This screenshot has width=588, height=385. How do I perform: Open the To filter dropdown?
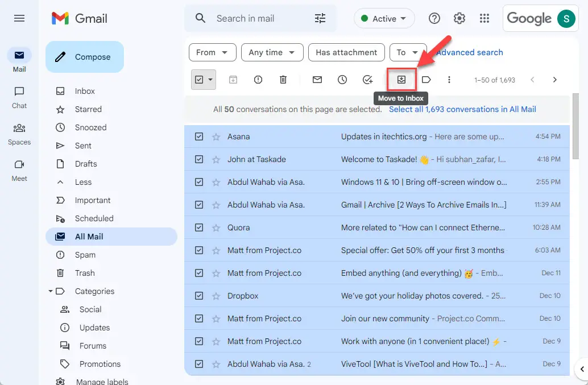[408, 52]
